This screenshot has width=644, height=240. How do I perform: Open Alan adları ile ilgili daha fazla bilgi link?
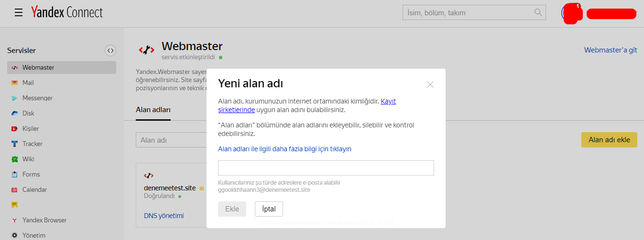(284, 149)
